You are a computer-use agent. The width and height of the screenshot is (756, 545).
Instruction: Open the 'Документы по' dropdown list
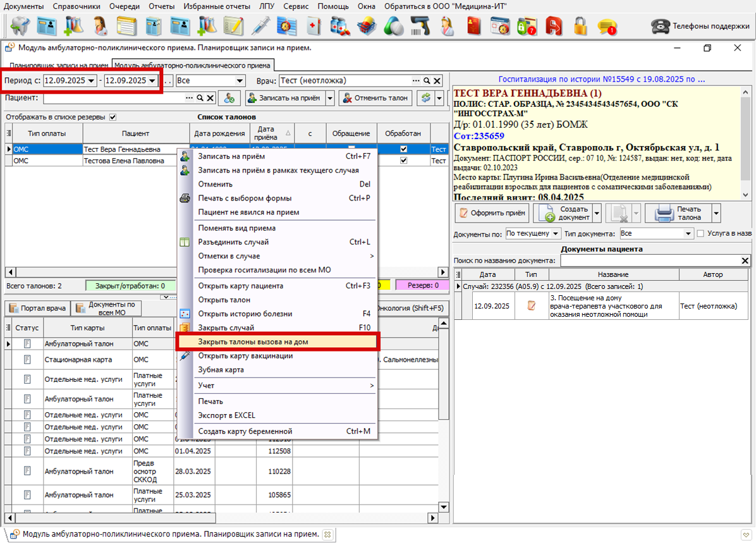[x=555, y=233]
